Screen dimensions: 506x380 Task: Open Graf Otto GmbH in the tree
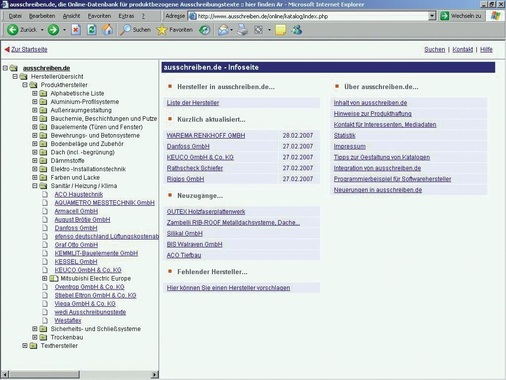(x=76, y=245)
